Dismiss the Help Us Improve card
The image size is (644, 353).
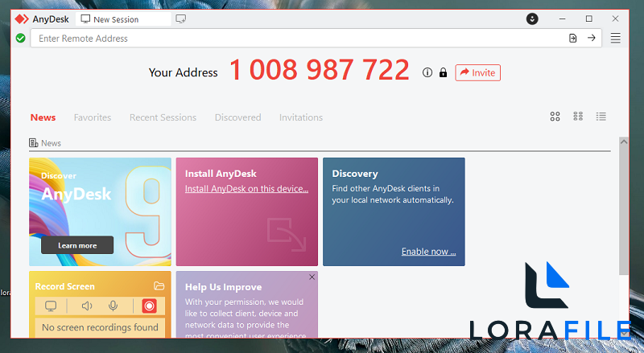[312, 277]
